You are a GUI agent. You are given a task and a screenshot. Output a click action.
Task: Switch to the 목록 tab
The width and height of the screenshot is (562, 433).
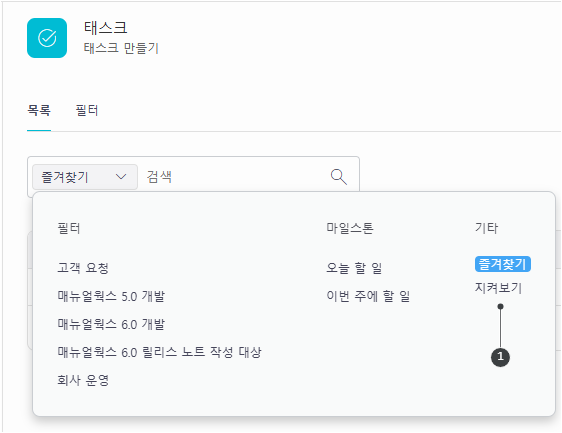click(x=39, y=110)
